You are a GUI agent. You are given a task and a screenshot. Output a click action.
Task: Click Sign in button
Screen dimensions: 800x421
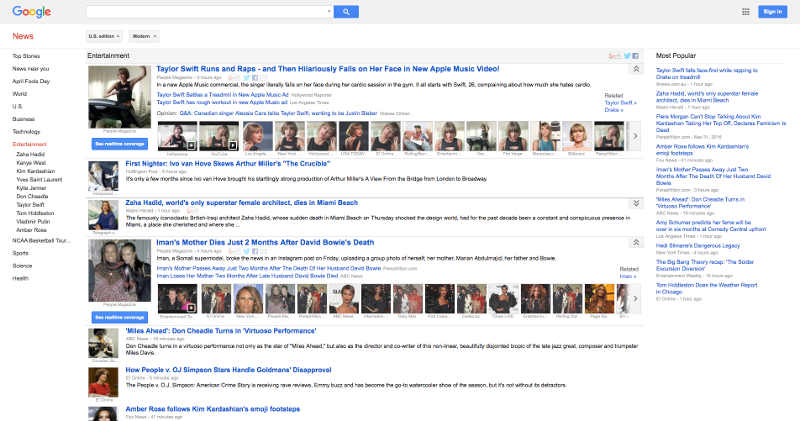click(772, 12)
